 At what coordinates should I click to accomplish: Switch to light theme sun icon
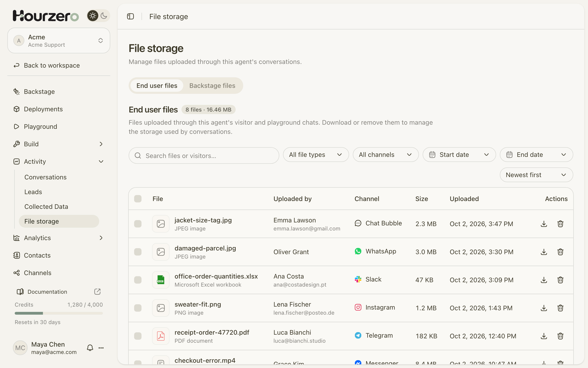click(93, 16)
